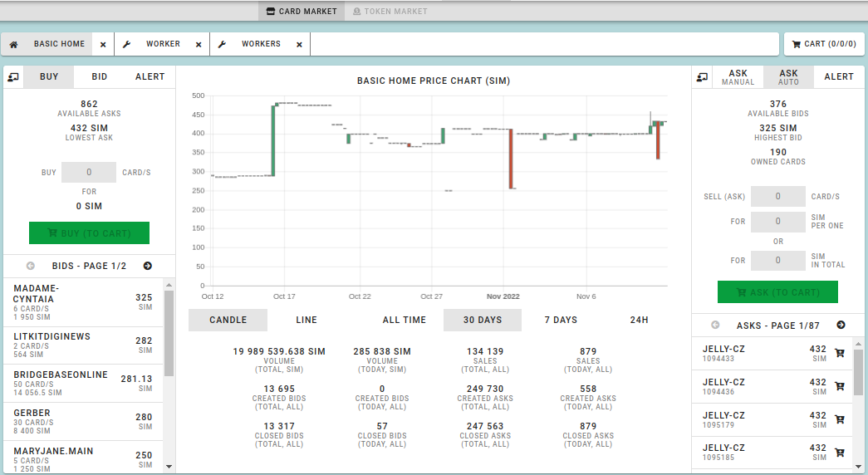Add JELLY-CZ card 1095185 to cart

[x=839, y=453]
